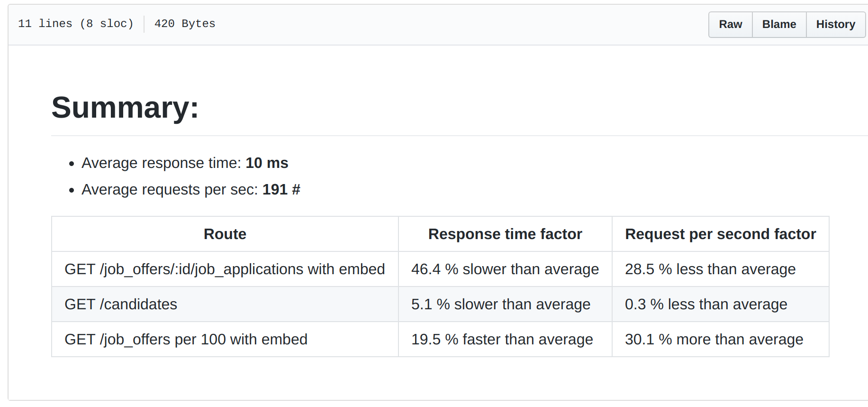This screenshot has width=868, height=407.
Task: Click the "19.5 % faster than average" cell
Action: (502, 339)
